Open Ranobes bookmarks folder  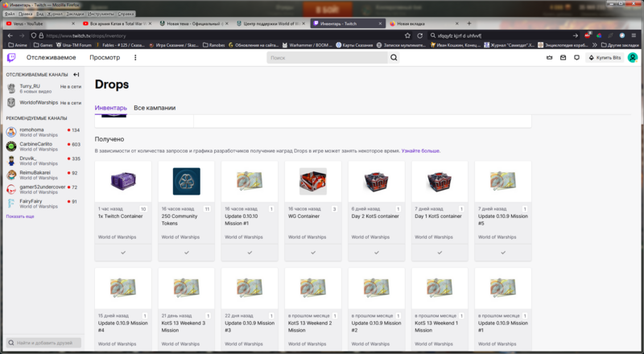[213, 45]
